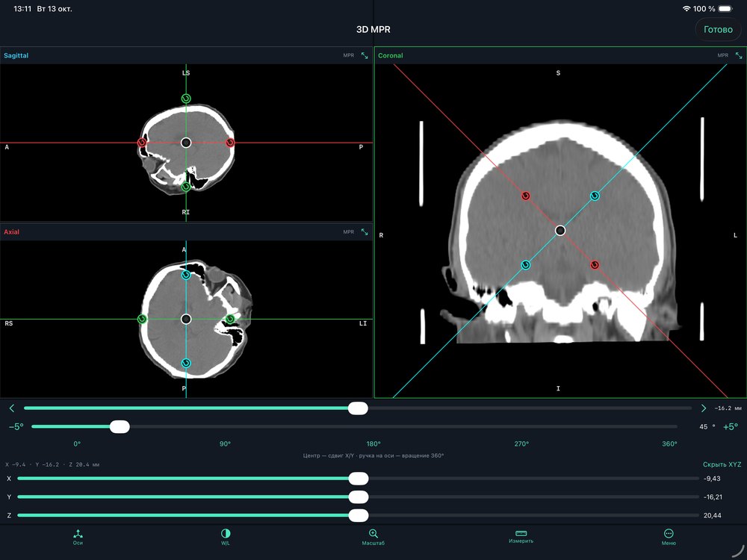The width and height of the screenshot is (747, 560).
Task: Set rotation to the 270° mark
Action: (521, 444)
